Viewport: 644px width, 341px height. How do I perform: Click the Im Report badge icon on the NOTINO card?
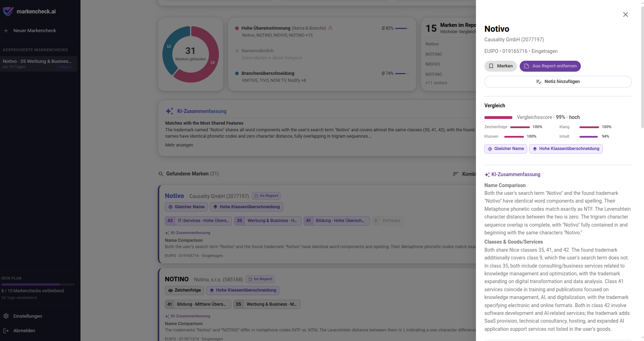click(250, 279)
